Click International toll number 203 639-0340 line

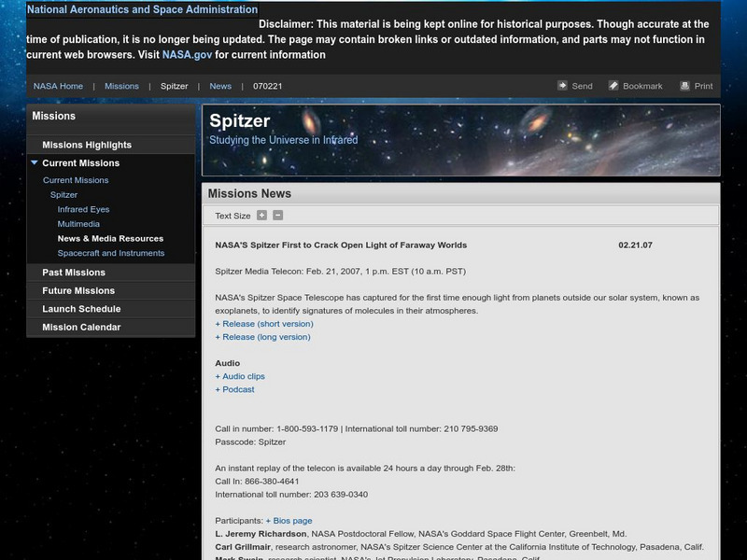click(291, 495)
